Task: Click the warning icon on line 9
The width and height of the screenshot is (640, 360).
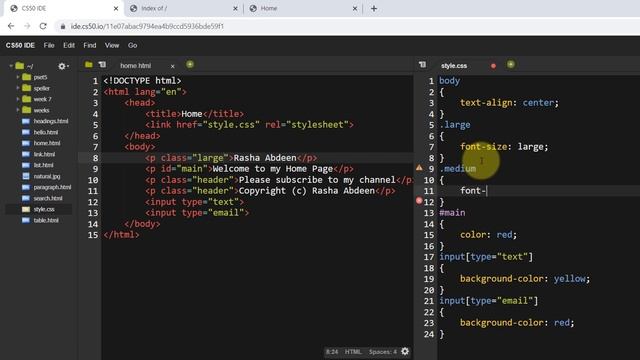Action: [x=419, y=168]
